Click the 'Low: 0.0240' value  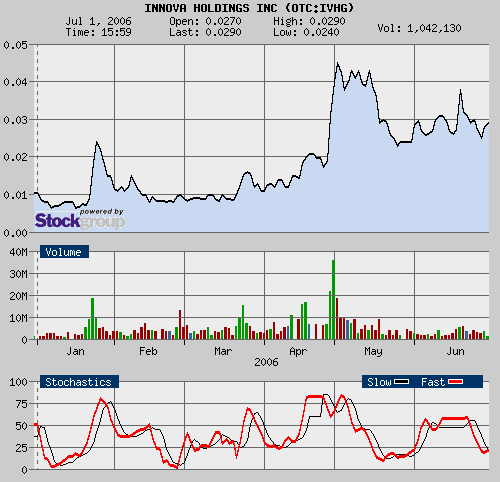pyautogui.click(x=306, y=32)
